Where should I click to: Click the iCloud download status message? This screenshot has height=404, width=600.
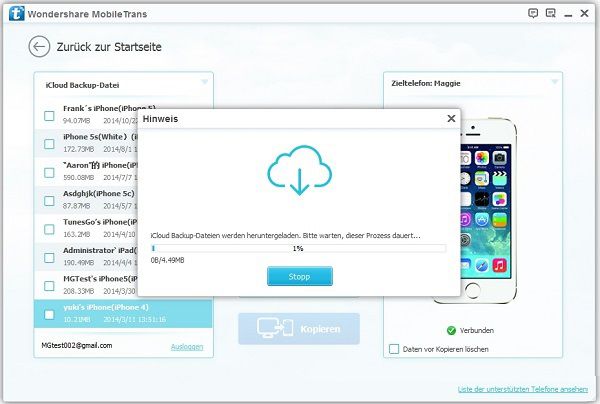(x=285, y=236)
